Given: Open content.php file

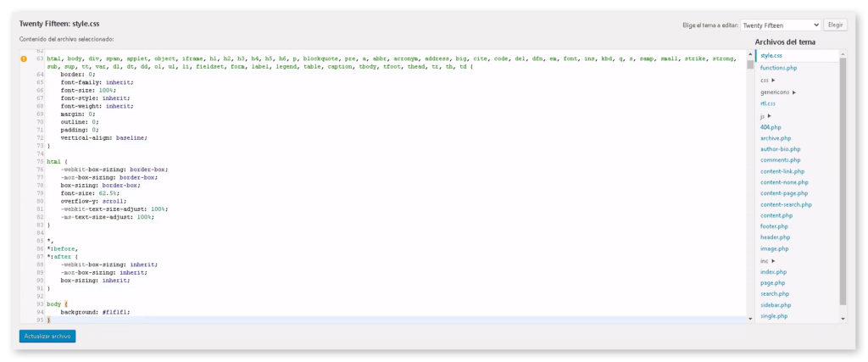Looking at the screenshot, I should click(776, 215).
